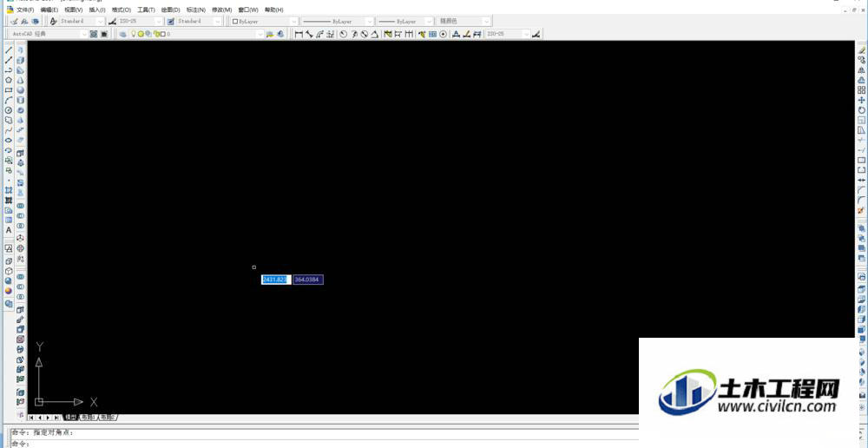Click the highlighted X coordinate input 2431.823
The width and height of the screenshot is (868, 448).
point(276,280)
